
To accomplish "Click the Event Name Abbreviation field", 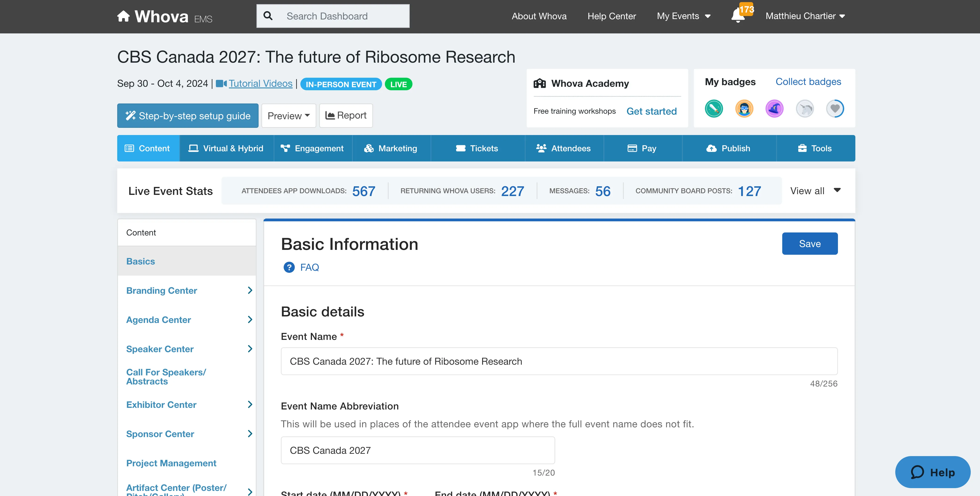I will [x=418, y=450].
